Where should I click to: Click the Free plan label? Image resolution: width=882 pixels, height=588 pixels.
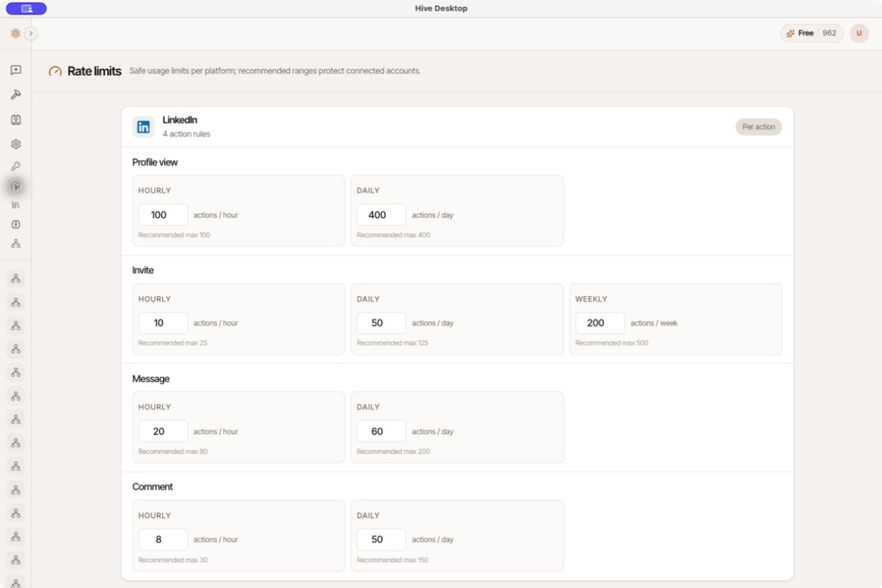pyautogui.click(x=805, y=33)
